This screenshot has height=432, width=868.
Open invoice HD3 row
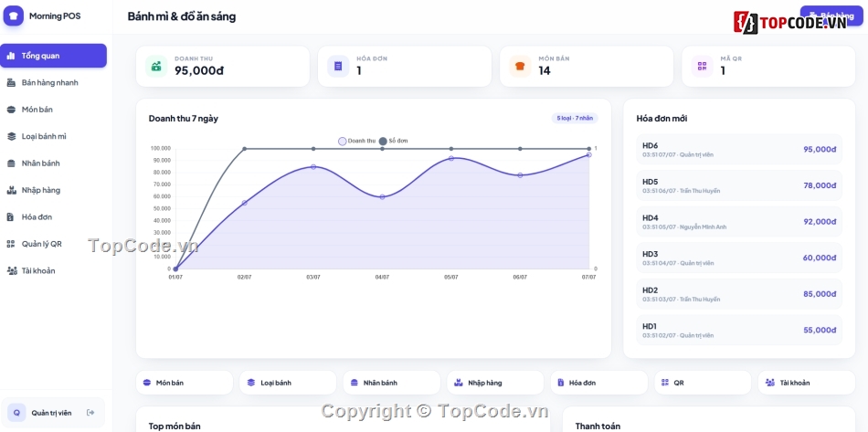(739, 258)
